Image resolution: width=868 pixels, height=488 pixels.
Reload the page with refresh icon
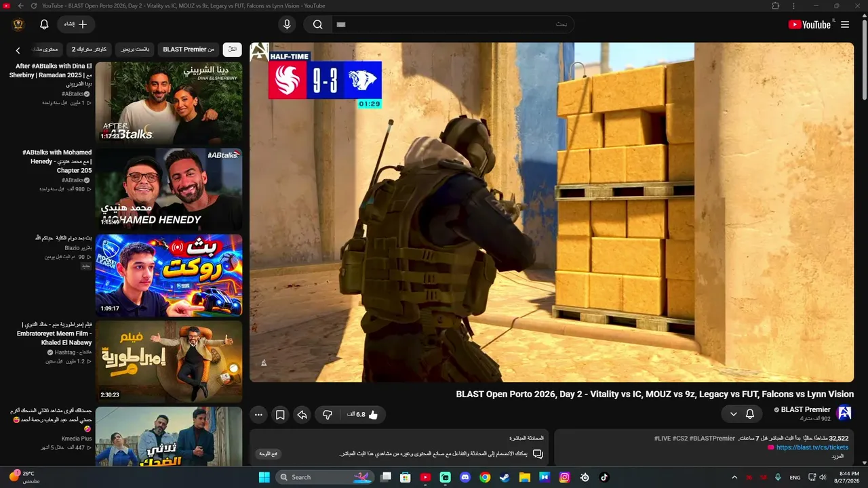pos(33,5)
